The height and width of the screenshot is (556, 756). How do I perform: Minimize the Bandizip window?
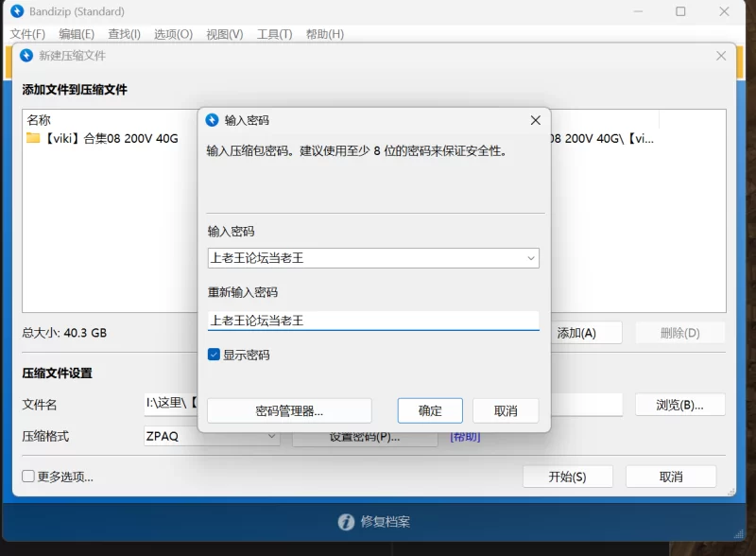(x=638, y=11)
